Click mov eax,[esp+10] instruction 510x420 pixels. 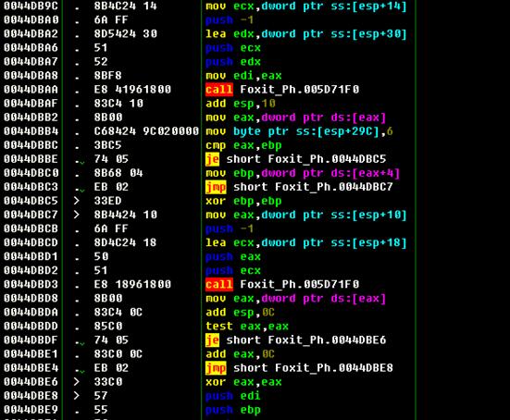tap(306, 215)
